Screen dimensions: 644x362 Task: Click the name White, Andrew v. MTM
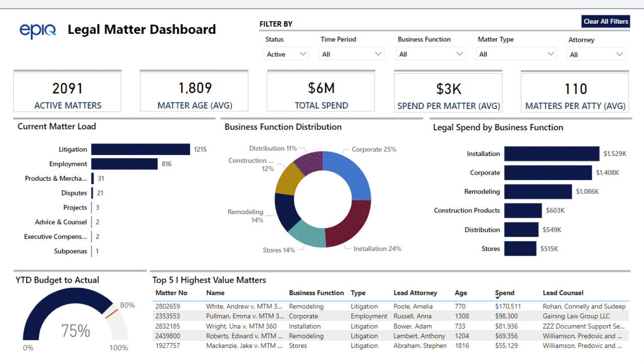tap(245, 306)
